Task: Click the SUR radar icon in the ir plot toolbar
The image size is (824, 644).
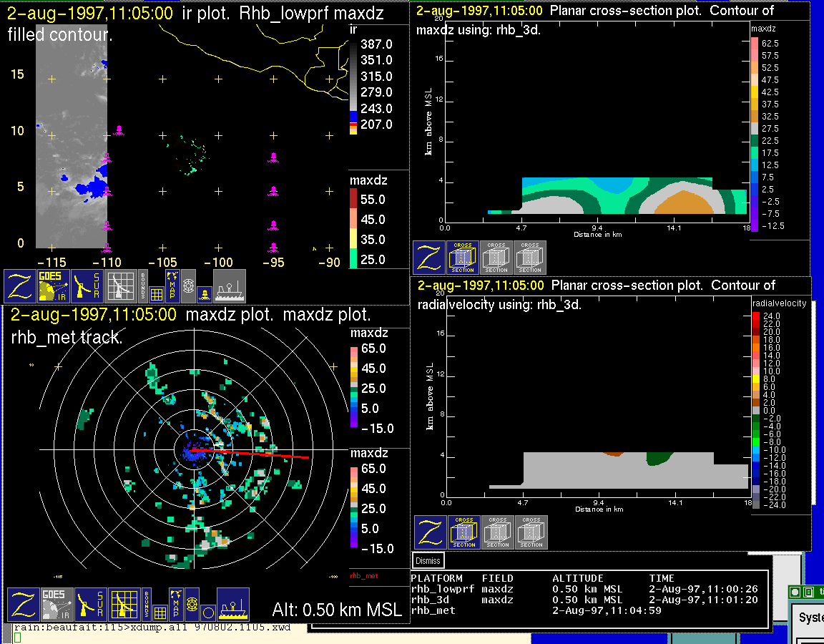Action: tap(88, 286)
